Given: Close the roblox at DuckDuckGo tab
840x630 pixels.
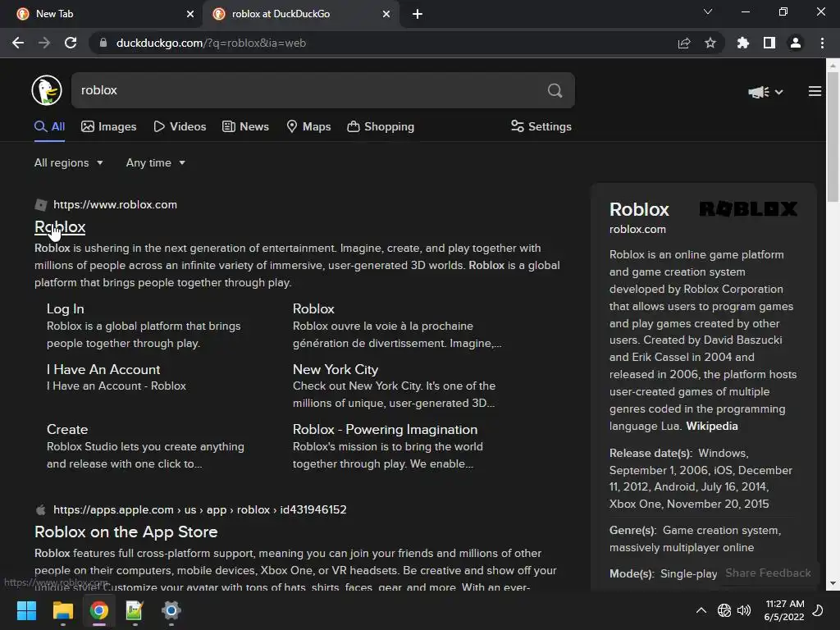Looking at the screenshot, I should (x=386, y=14).
